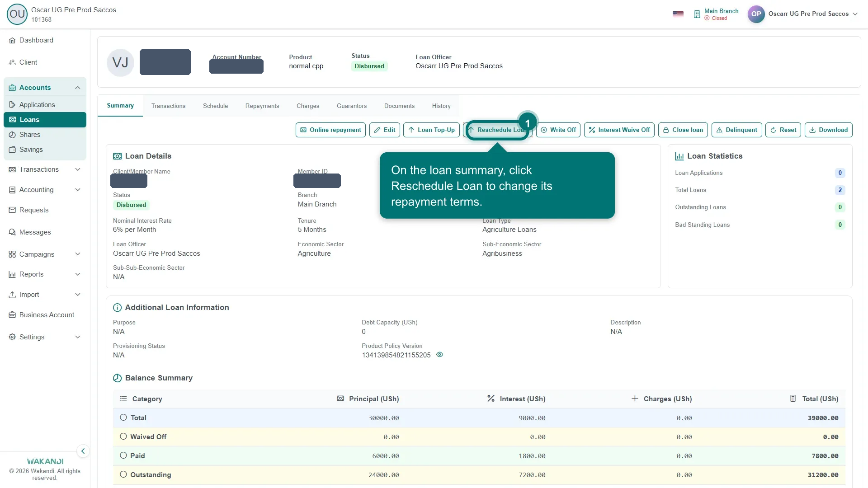This screenshot has height=488, width=868.
Task: Click the OU organization logo
Action: pos(17,14)
